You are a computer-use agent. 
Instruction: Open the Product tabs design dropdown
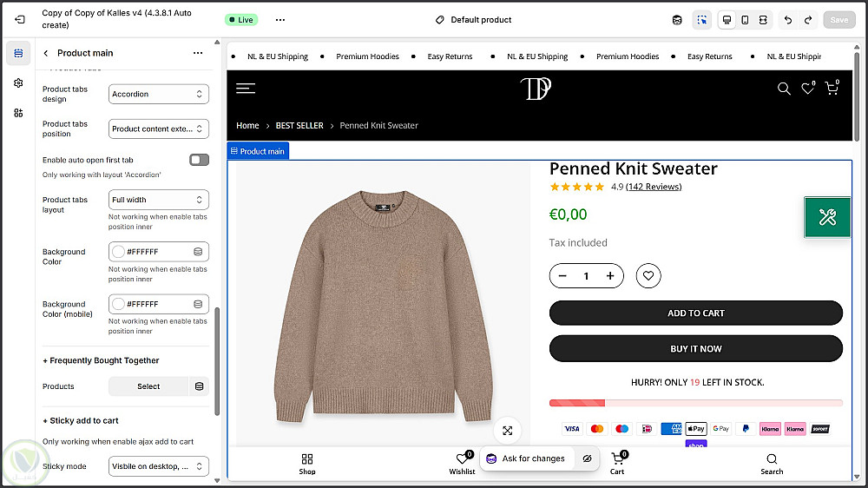tap(159, 94)
